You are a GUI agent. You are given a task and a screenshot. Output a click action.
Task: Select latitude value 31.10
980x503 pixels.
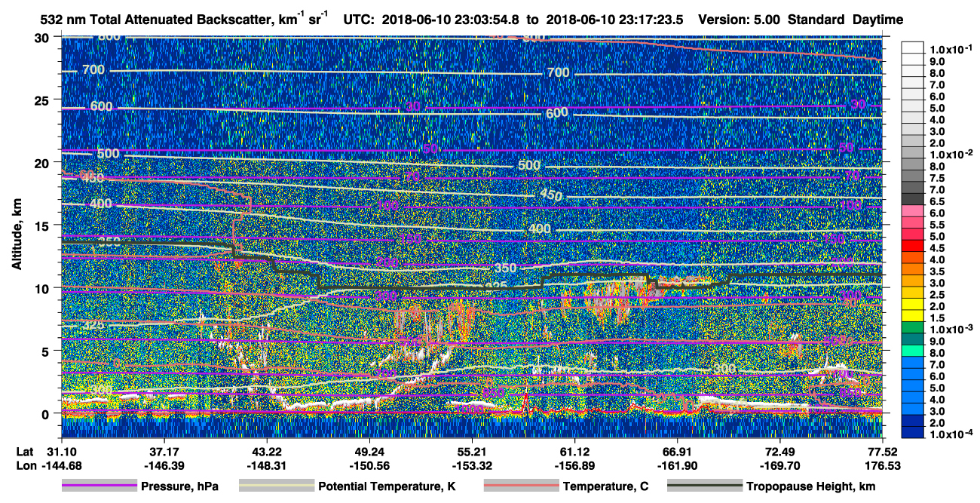point(61,451)
